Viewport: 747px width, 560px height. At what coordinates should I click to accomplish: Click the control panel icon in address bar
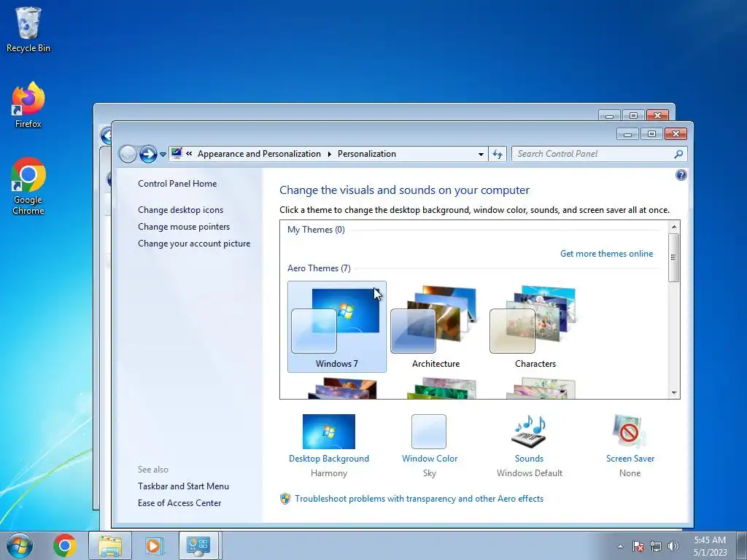(x=177, y=153)
